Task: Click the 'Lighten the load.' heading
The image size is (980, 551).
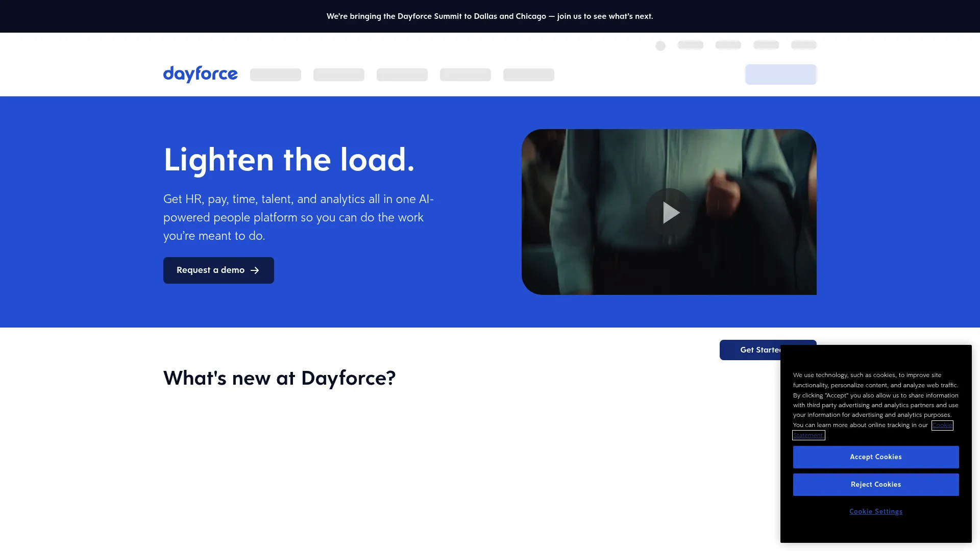Action: pos(289,160)
